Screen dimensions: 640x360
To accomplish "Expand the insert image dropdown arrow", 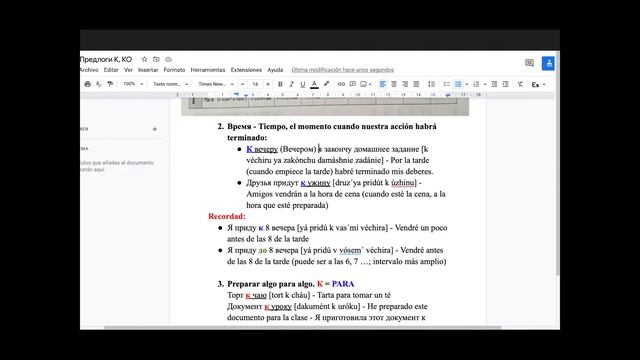I will (x=370, y=84).
